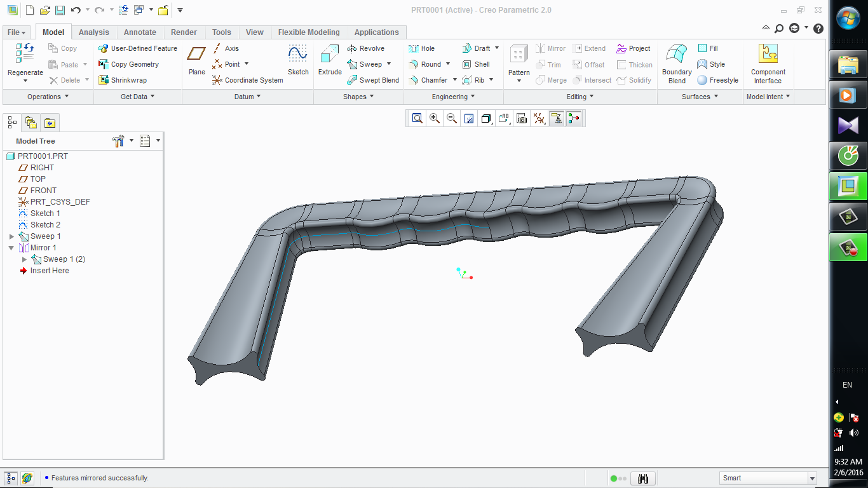The height and width of the screenshot is (488, 868).
Task: Toggle annotation display in graphics toolbar
Action: click(556, 118)
